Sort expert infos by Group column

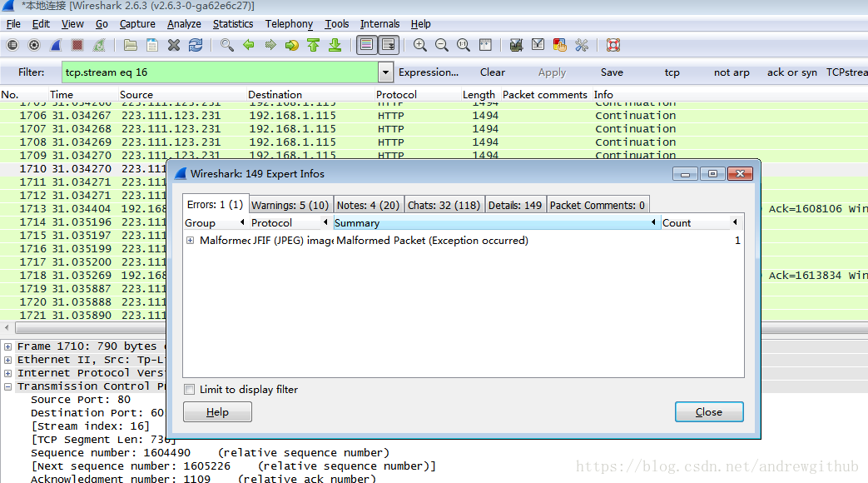(216, 222)
